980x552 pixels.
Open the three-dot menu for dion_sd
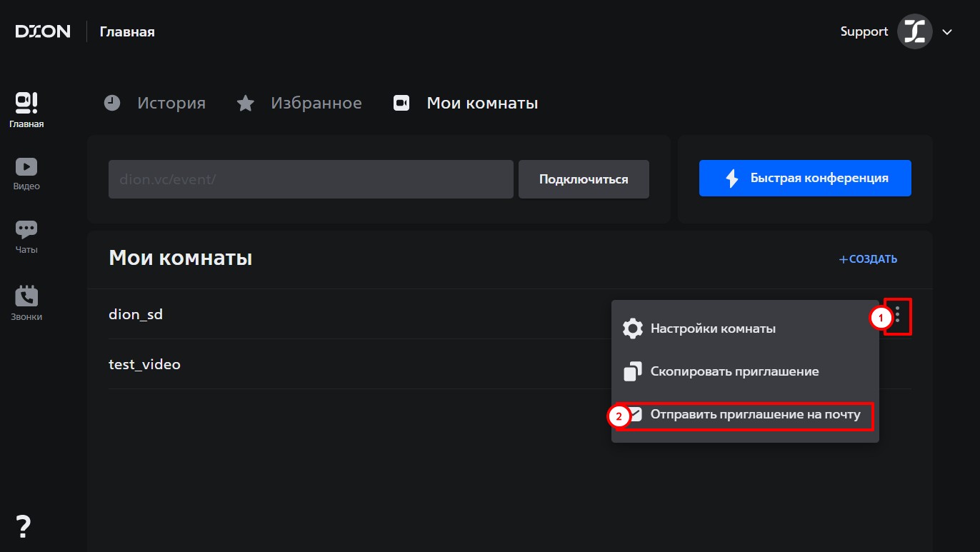(x=898, y=315)
